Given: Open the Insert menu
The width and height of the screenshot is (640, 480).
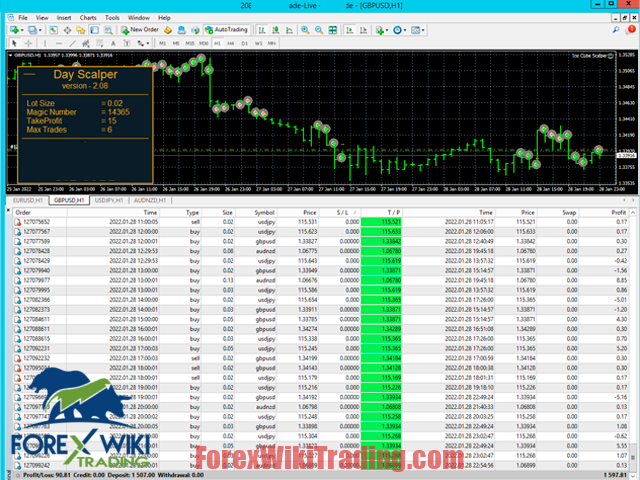Looking at the screenshot, I should pyautogui.click(x=64, y=18).
